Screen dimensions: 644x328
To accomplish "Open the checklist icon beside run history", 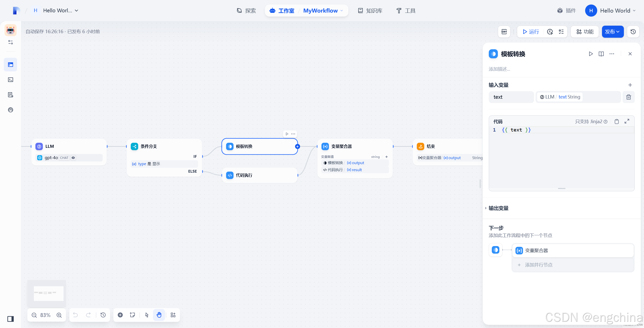I will (x=561, y=32).
